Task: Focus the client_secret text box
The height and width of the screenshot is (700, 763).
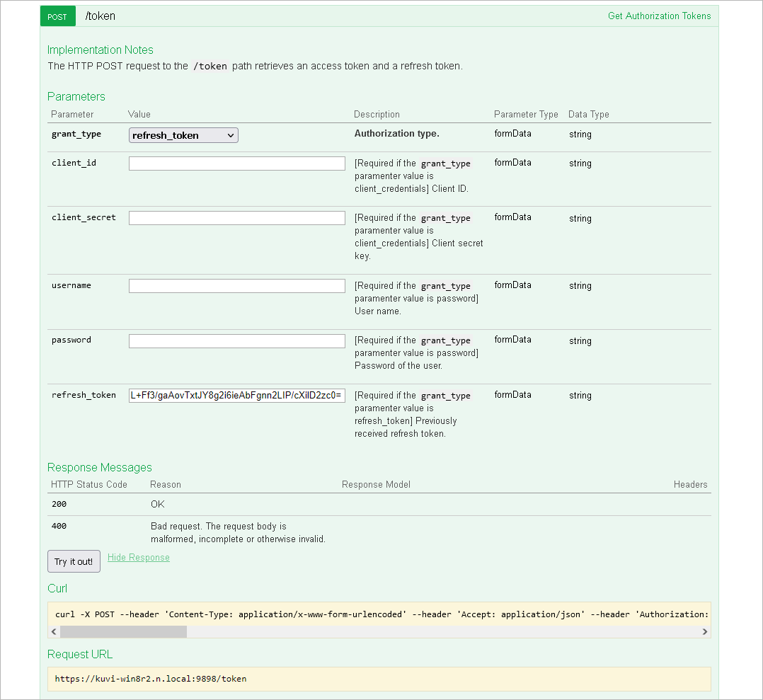Action: (x=237, y=218)
